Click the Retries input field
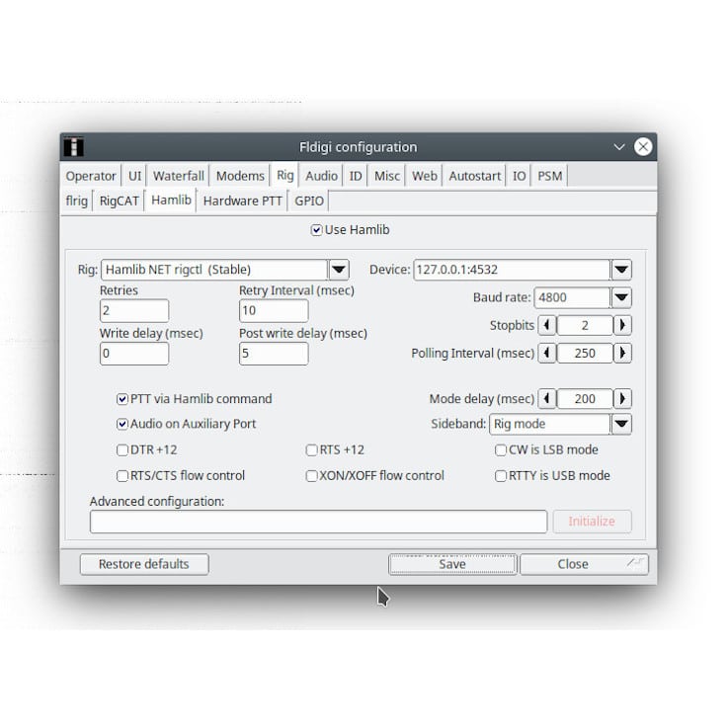The width and height of the screenshot is (728, 728). click(x=134, y=310)
